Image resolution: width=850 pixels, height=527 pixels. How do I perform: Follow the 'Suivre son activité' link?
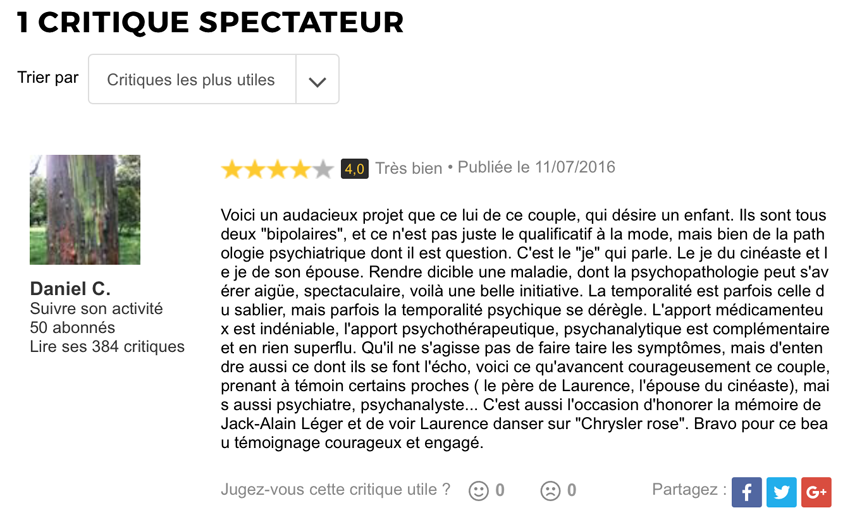coord(96,309)
